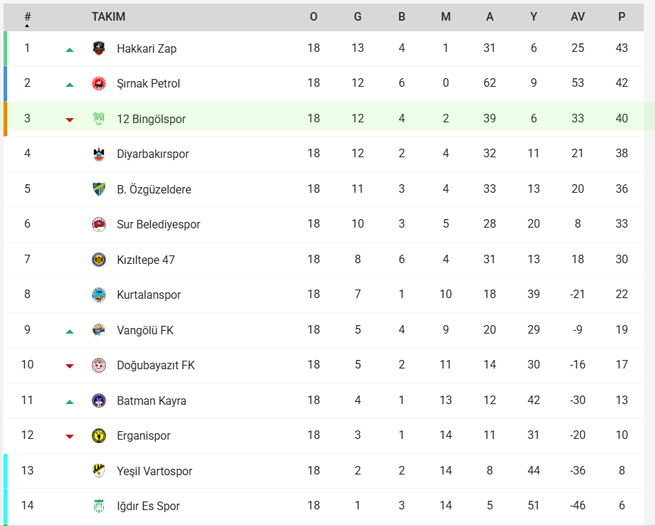Click the Sur Belediyespor crest icon
Viewport: 655px width, 526px height.
(99, 224)
